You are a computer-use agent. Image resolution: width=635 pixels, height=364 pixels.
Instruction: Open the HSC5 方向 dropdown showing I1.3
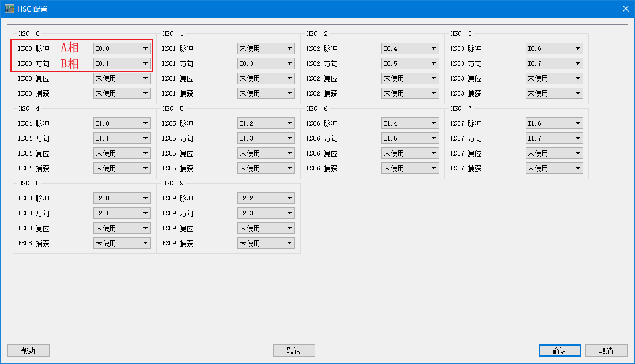click(x=266, y=138)
